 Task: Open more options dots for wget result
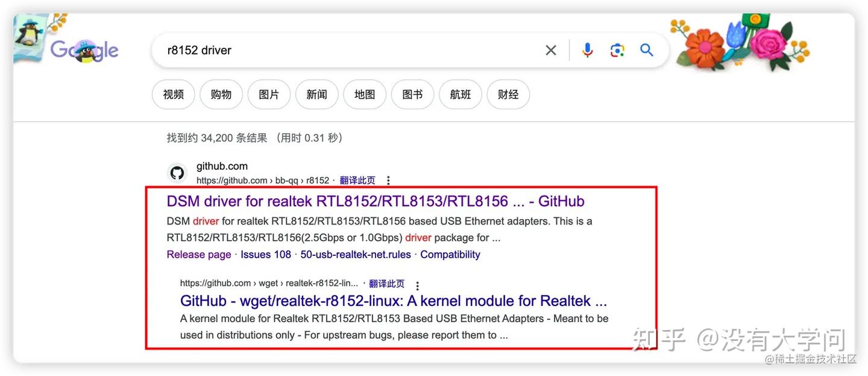(417, 285)
